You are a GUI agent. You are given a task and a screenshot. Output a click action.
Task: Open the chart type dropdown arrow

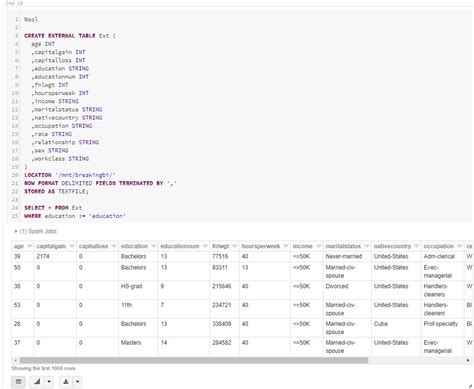click(x=49, y=382)
